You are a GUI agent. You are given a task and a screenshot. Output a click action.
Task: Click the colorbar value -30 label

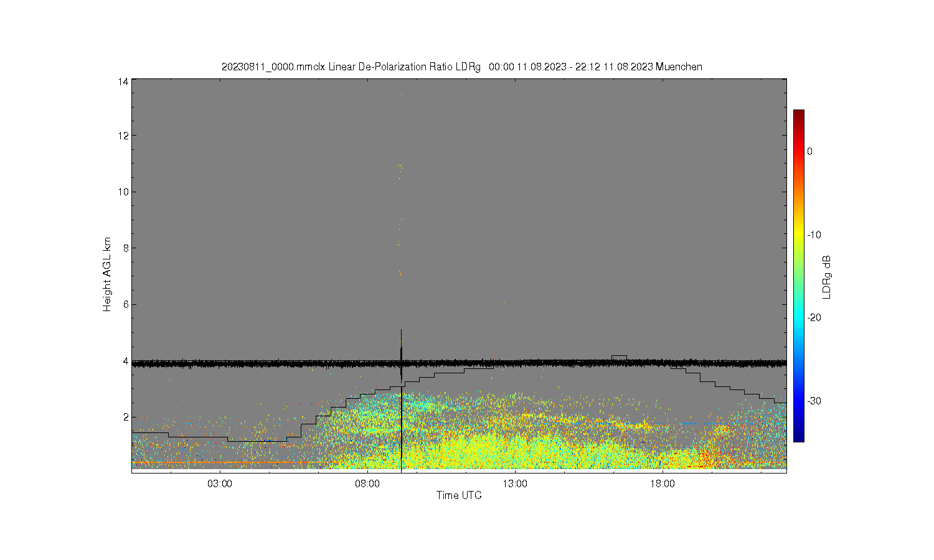814,401
